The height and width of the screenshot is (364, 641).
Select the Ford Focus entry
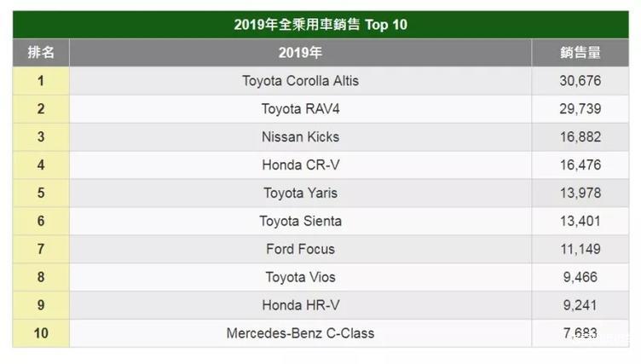(x=300, y=250)
